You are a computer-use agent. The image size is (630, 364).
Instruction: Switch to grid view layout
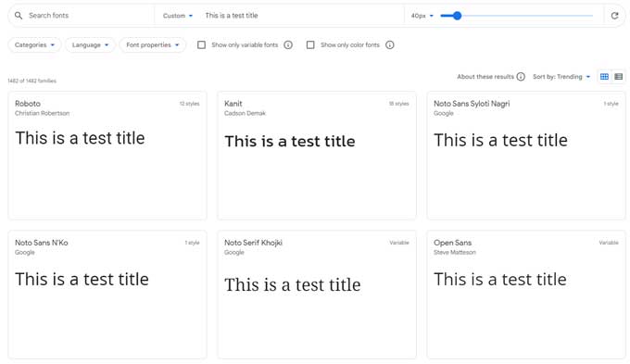coord(604,77)
